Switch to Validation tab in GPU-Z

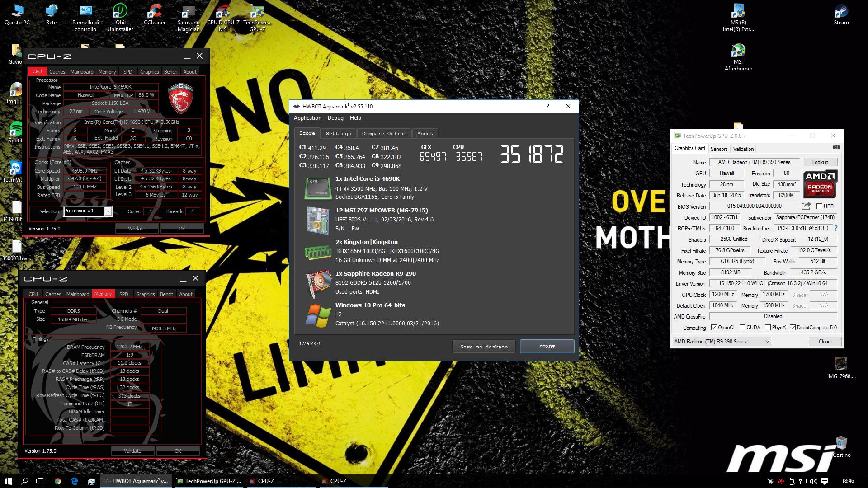point(743,149)
